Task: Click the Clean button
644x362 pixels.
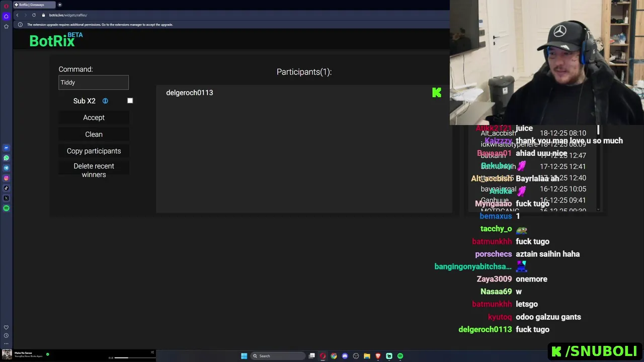Action: coord(94,134)
